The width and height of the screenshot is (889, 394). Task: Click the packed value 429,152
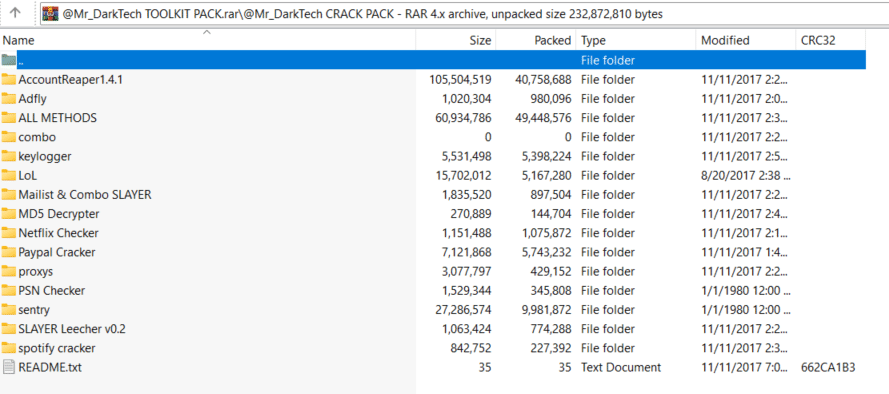[551, 272]
